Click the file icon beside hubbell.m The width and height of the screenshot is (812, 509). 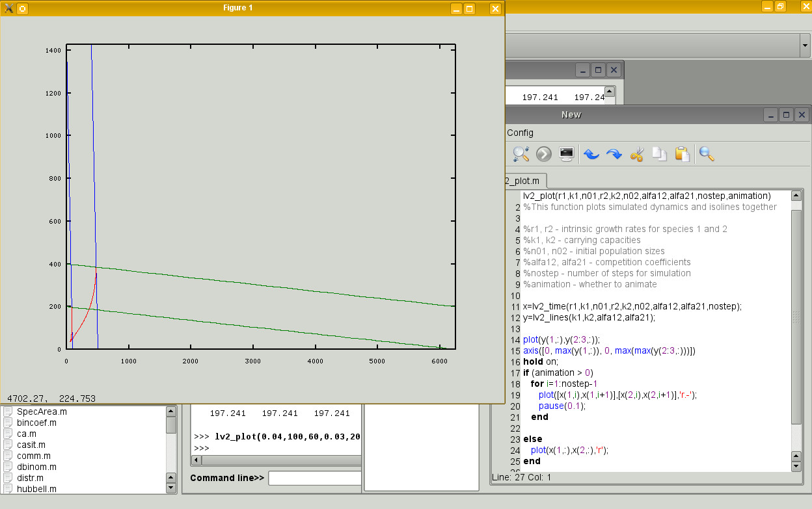click(8, 489)
